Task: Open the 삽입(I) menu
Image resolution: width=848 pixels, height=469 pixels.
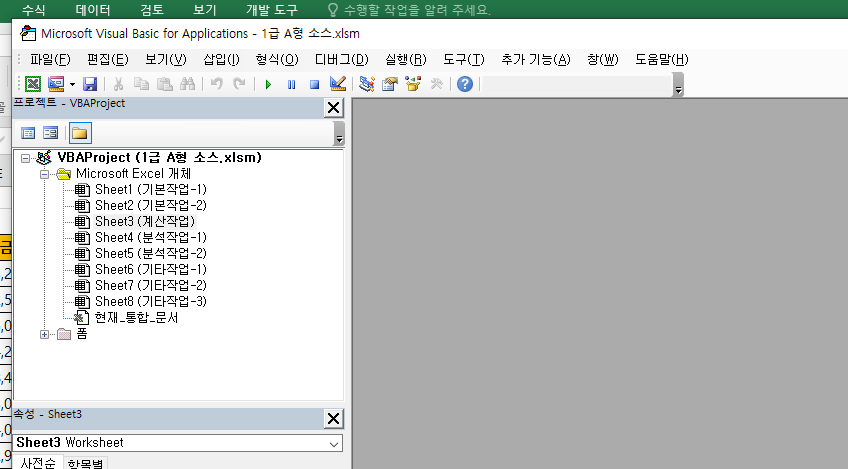Action: [x=221, y=60]
